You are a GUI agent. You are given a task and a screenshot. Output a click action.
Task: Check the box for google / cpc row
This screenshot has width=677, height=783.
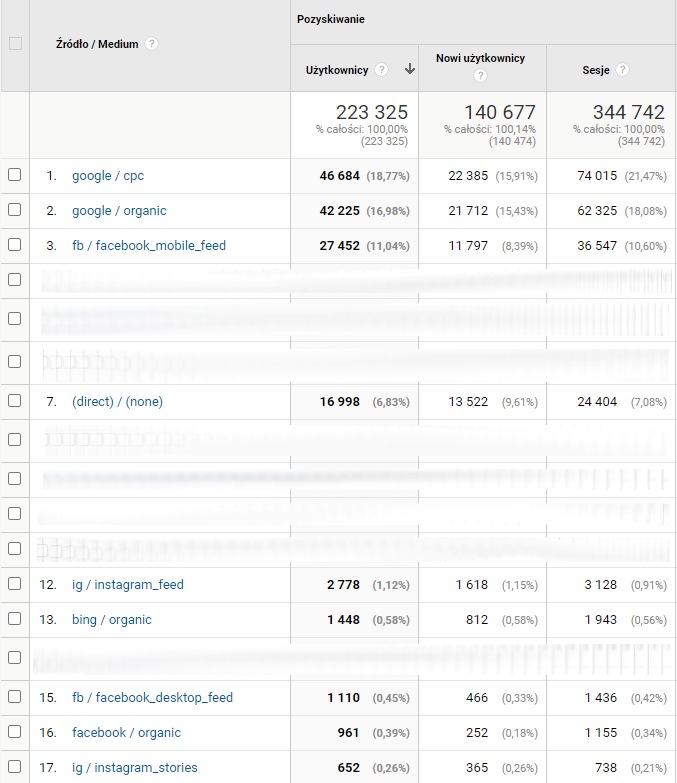(x=15, y=175)
